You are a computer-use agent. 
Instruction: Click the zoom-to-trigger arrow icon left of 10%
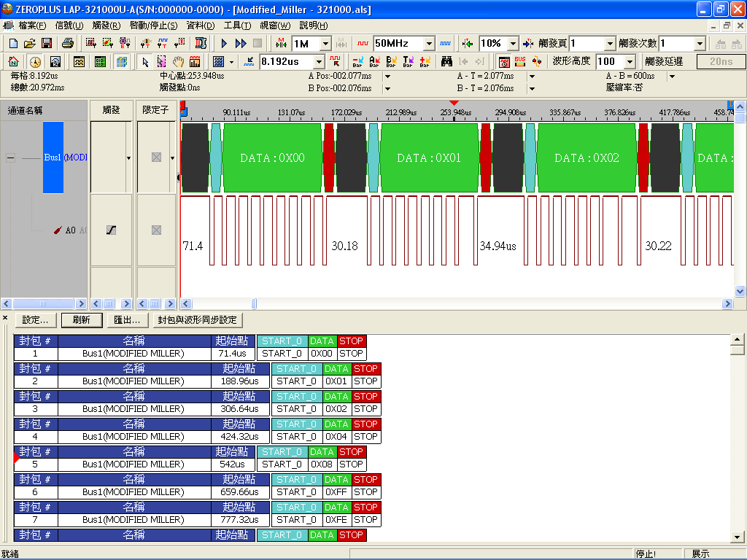[468, 44]
